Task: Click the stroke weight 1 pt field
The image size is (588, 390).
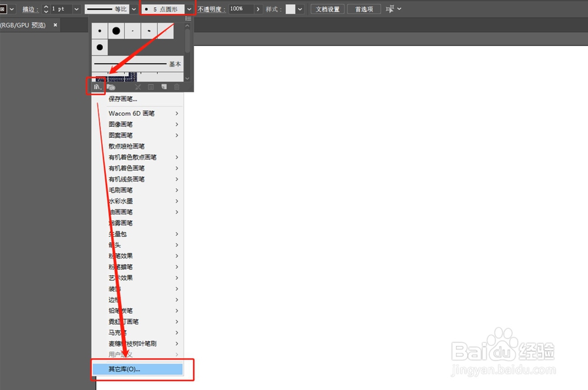Action: (61, 9)
